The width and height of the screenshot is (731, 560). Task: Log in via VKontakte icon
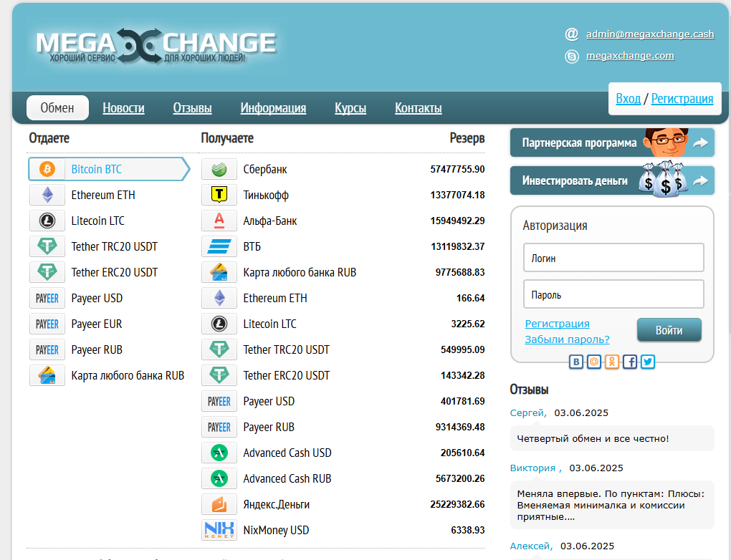point(576,362)
